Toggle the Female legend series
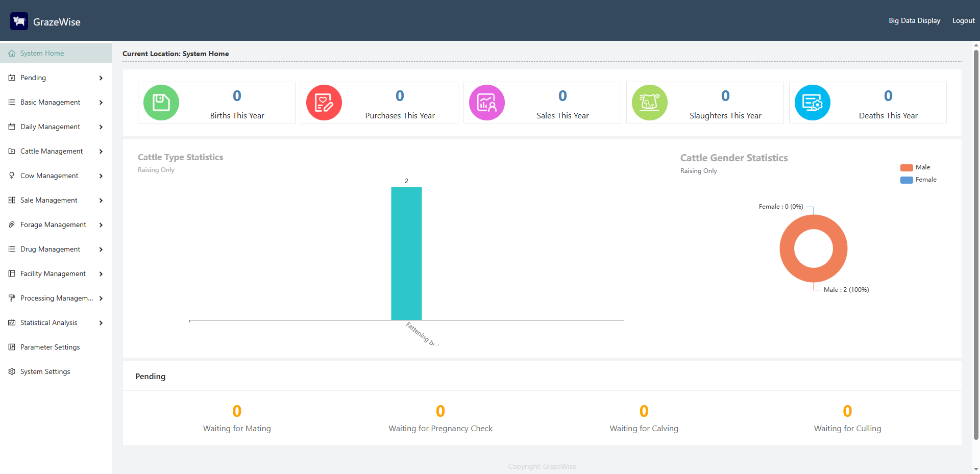The image size is (980, 474). pyautogui.click(x=918, y=180)
